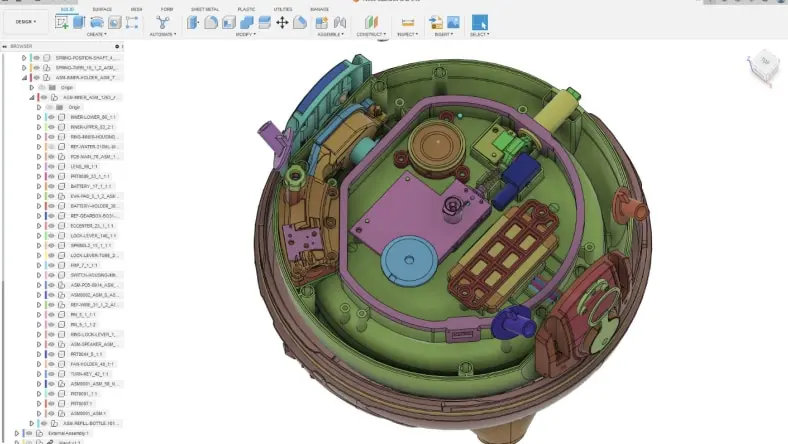
Task: Expand the ASM-REFILL-BOTTLE node
Action: 32,423
